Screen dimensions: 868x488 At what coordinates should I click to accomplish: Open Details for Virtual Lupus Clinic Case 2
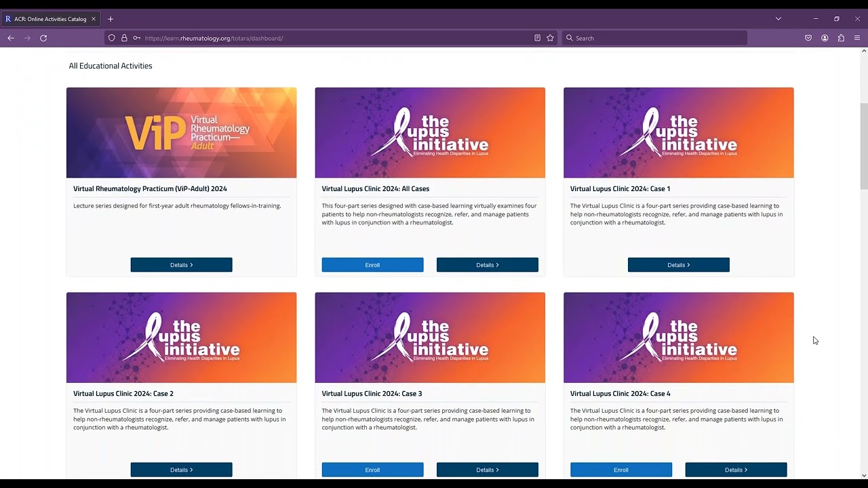(181, 470)
